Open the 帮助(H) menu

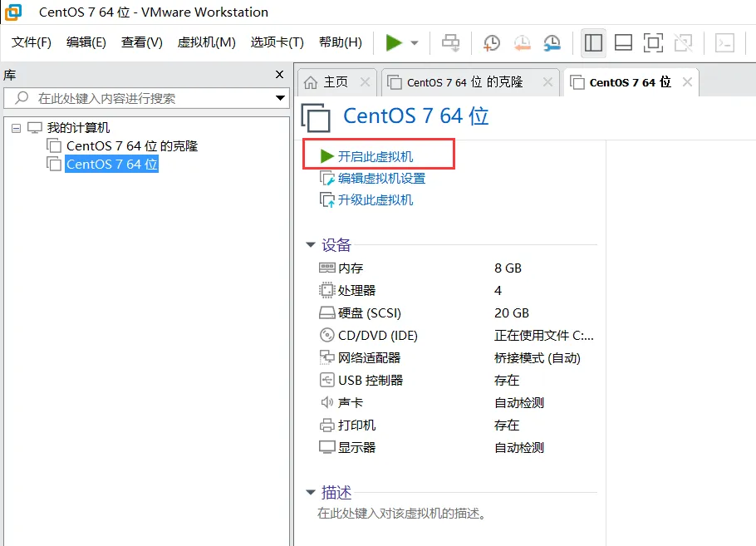(x=341, y=42)
